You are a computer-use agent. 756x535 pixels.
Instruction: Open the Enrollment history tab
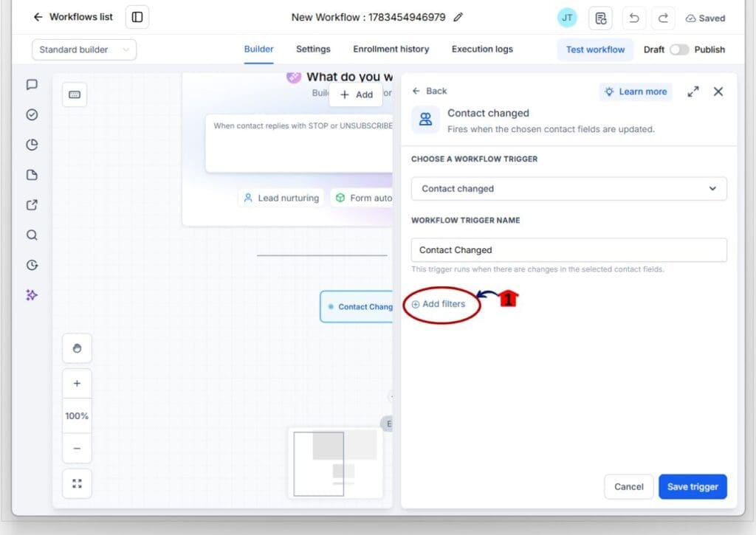pyautogui.click(x=391, y=49)
